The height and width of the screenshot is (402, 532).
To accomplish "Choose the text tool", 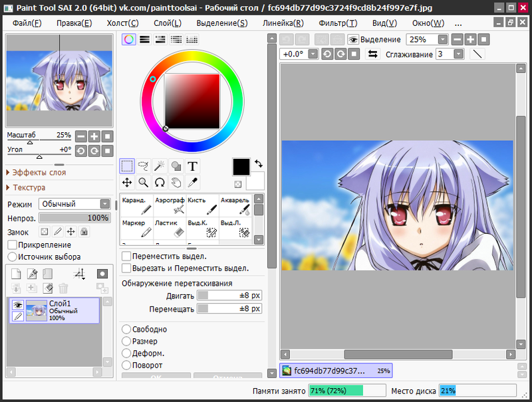I will [193, 166].
